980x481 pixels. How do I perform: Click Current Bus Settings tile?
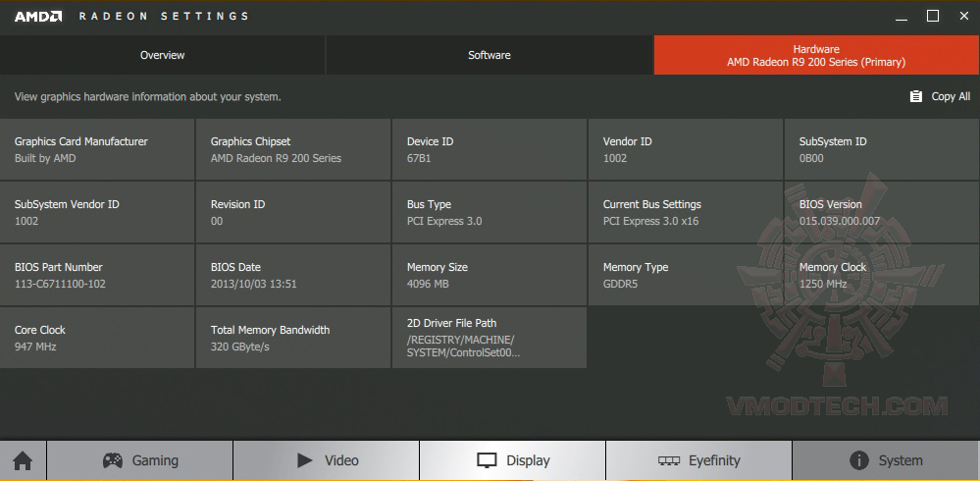[685, 212]
